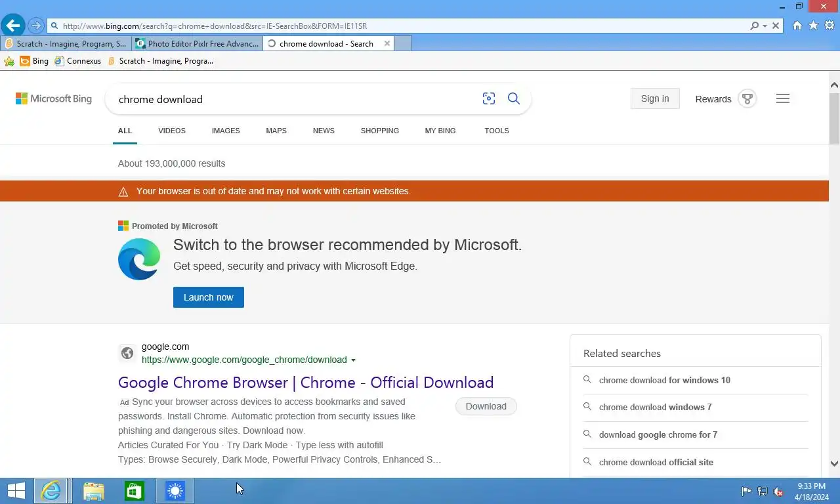
Task: Open the taskbar clock showing 9:33 PM
Action: [x=812, y=492]
